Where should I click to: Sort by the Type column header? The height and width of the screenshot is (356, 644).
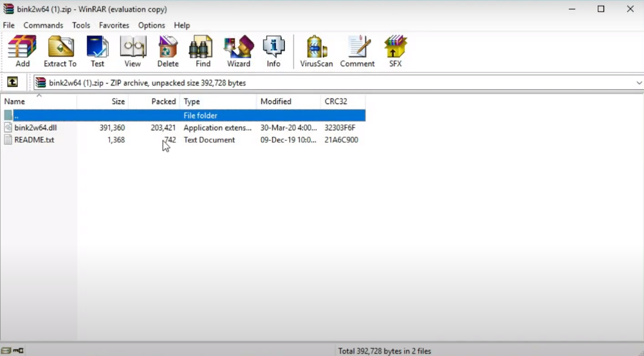point(217,102)
